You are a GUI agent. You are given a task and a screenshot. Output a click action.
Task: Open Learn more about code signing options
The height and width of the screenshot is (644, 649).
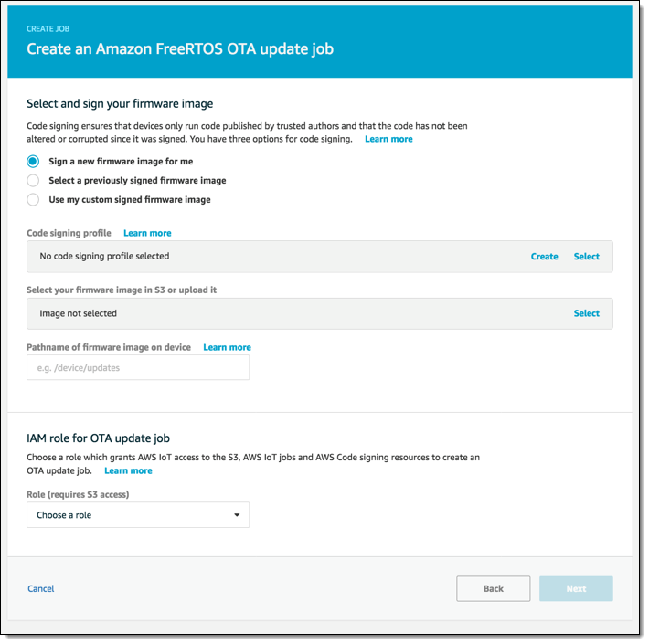[x=388, y=139]
